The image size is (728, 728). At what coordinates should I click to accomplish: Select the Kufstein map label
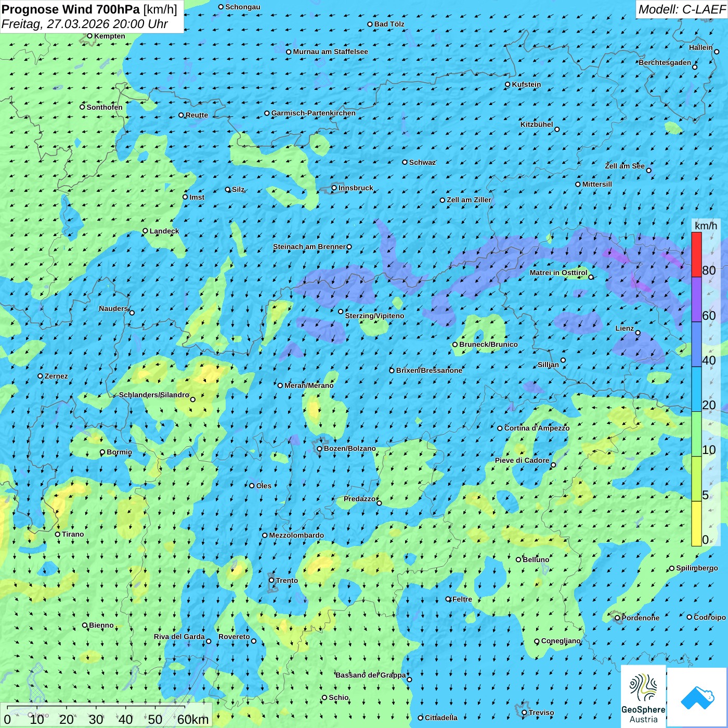point(526,84)
